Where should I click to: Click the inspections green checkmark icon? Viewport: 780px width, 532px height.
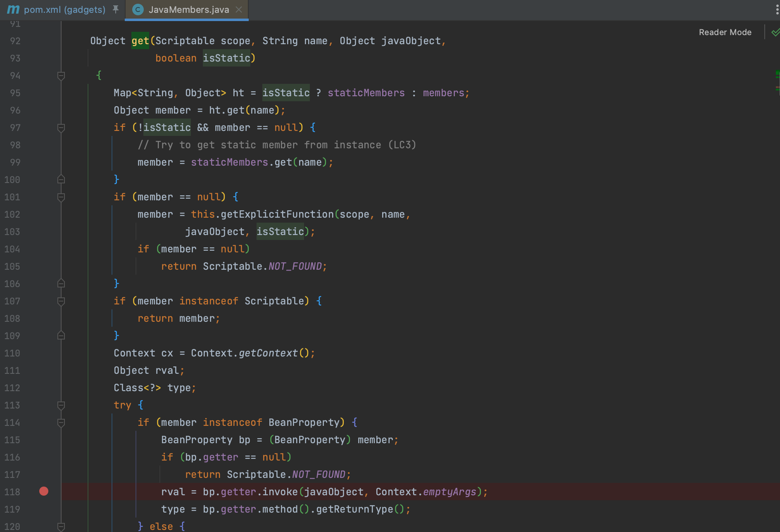(x=775, y=32)
